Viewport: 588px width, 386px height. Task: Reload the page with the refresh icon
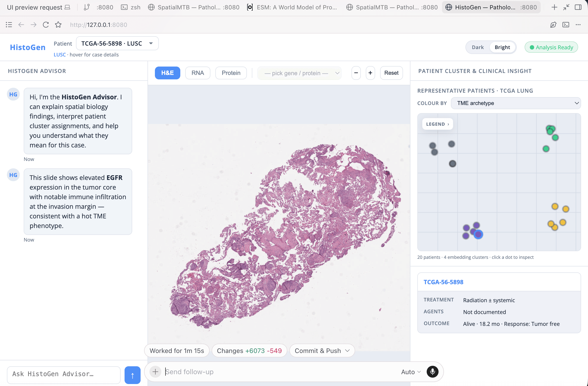tap(46, 25)
